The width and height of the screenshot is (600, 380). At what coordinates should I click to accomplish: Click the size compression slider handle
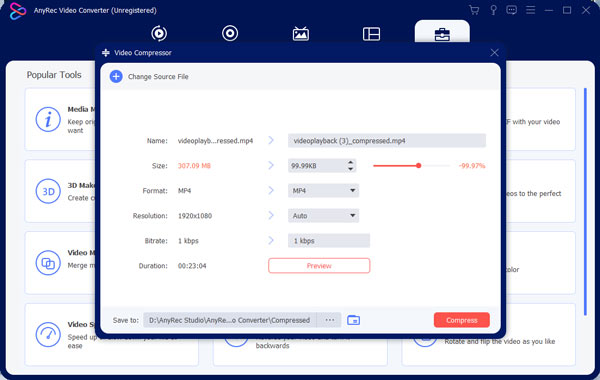click(x=419, y=166)
